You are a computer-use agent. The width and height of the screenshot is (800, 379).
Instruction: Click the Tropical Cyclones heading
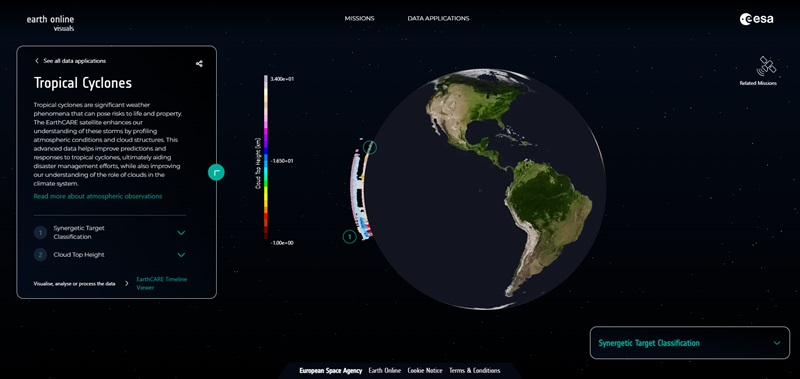83,83
